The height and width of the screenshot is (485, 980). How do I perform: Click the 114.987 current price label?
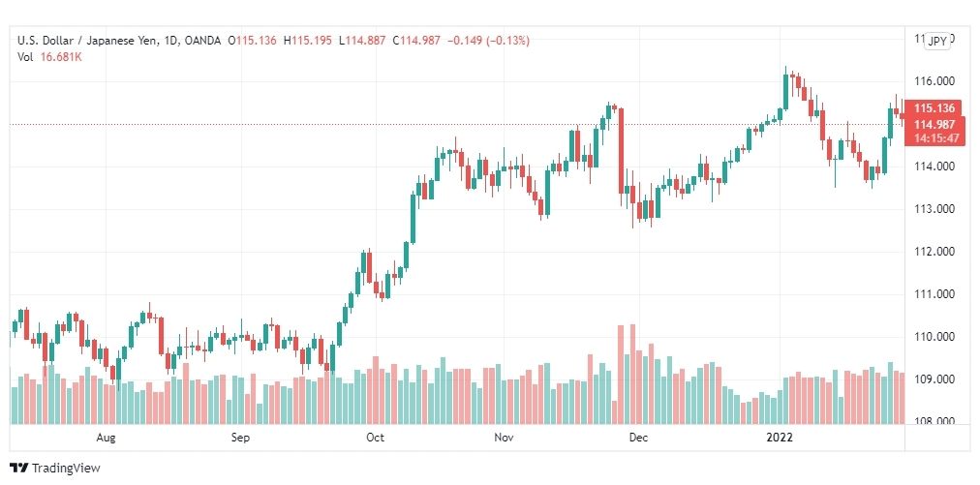934,124
